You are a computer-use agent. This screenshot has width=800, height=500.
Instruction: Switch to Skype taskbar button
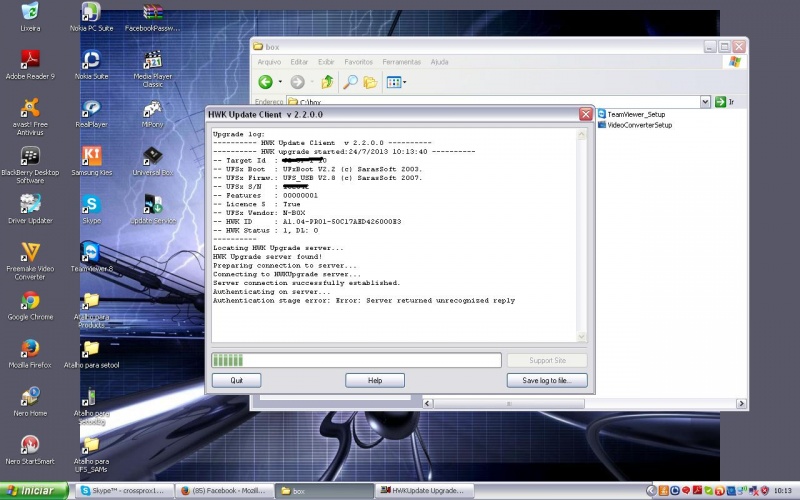tap(125, 491)
